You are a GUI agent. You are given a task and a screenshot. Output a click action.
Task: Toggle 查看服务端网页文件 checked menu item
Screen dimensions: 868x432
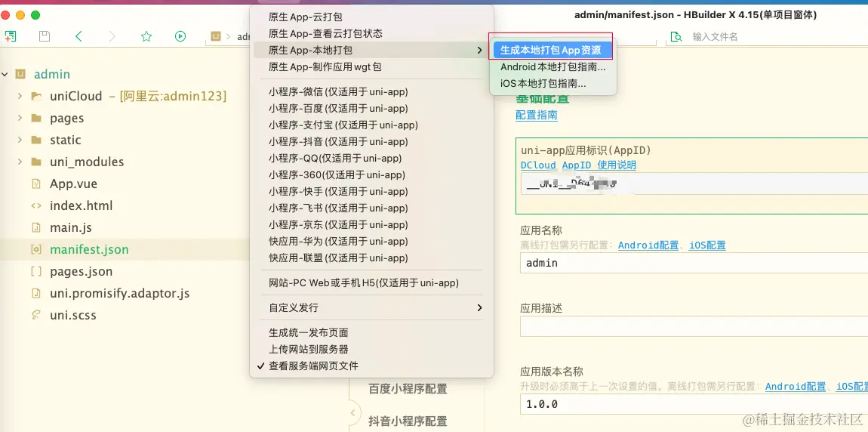[x=371, y=366]
